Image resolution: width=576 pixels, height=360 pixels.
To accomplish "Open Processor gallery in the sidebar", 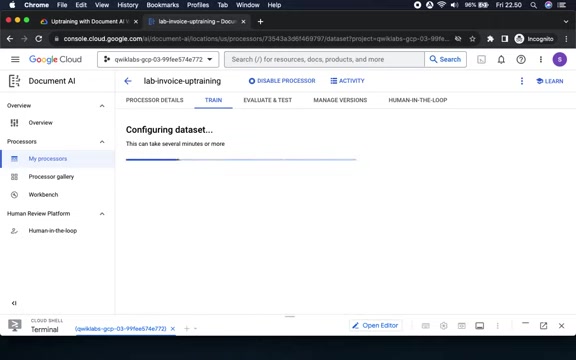I will click(x=57, y=177).
